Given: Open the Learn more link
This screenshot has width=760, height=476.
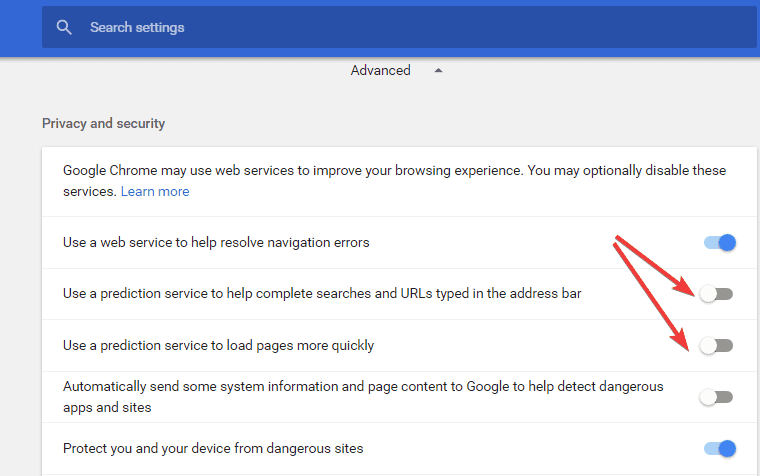Looking at the screenshot, I should click(x=155, y=191).
